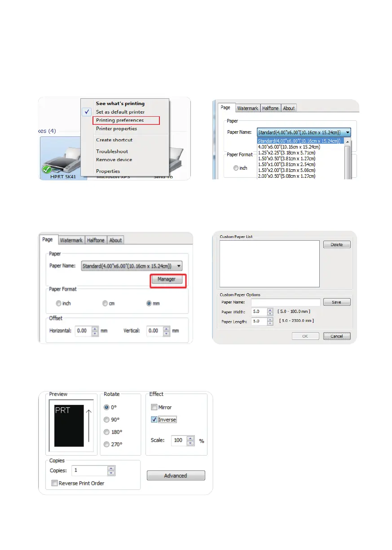
Task: Select cm paper format
Action: (105, 303)
